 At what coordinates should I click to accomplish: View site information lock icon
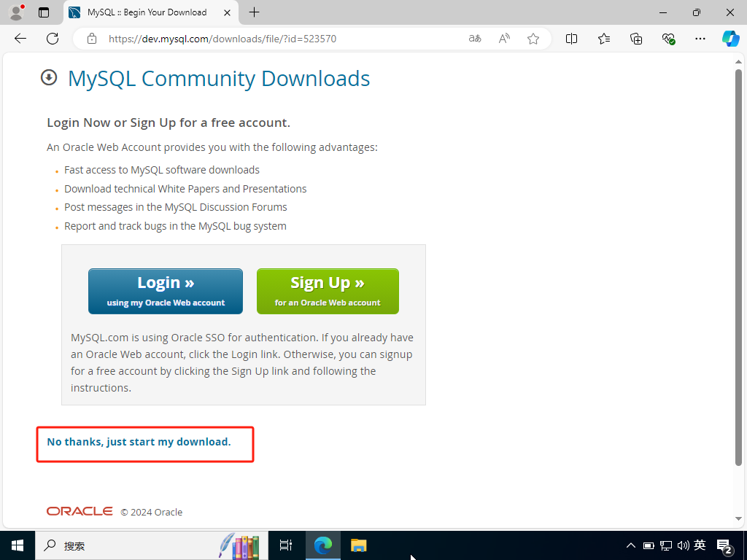tap(92, 39)
